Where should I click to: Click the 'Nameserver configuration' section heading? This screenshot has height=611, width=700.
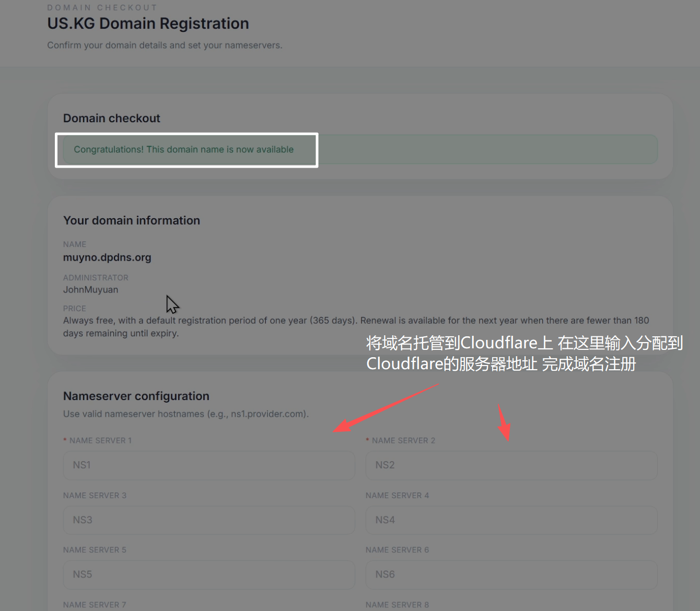pos(136,396)
